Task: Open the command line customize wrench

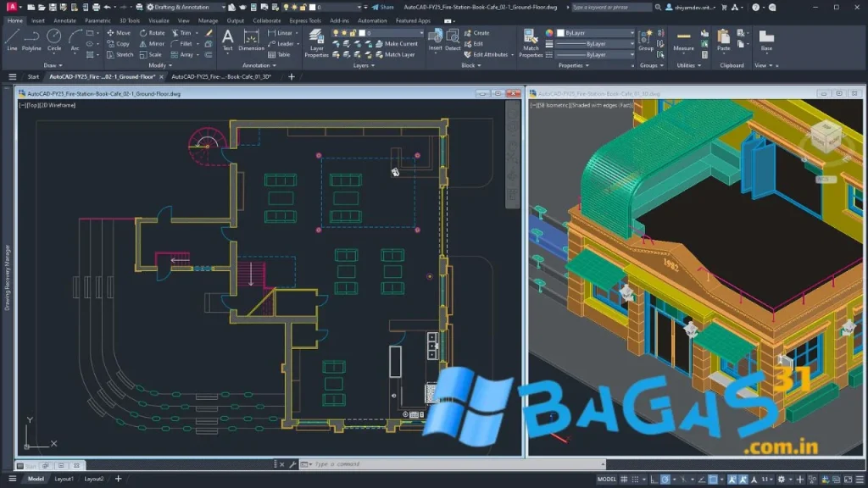Action: (292, 464)
